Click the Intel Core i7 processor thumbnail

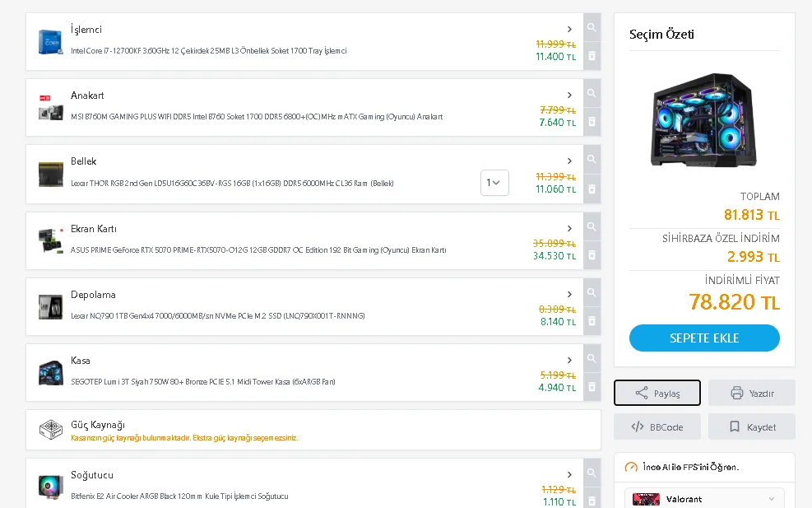coord(51,42)
